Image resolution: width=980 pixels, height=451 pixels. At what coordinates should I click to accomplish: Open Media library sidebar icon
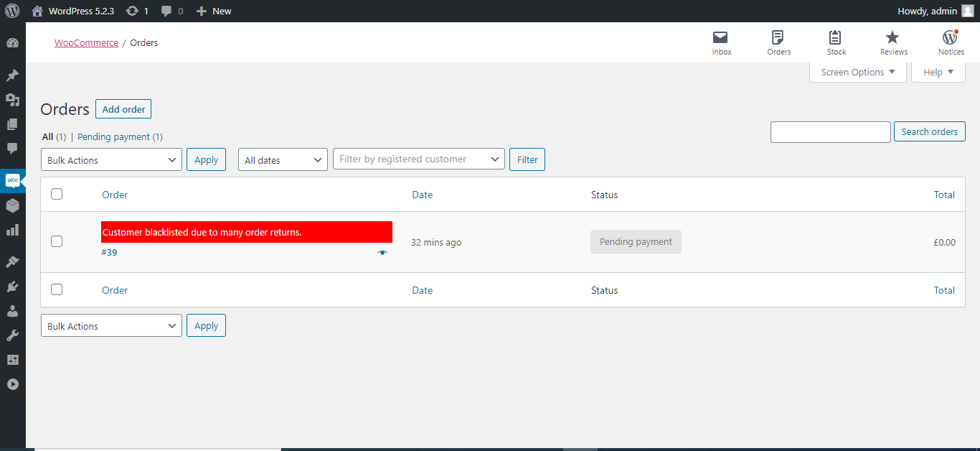[x=12, y=100]
